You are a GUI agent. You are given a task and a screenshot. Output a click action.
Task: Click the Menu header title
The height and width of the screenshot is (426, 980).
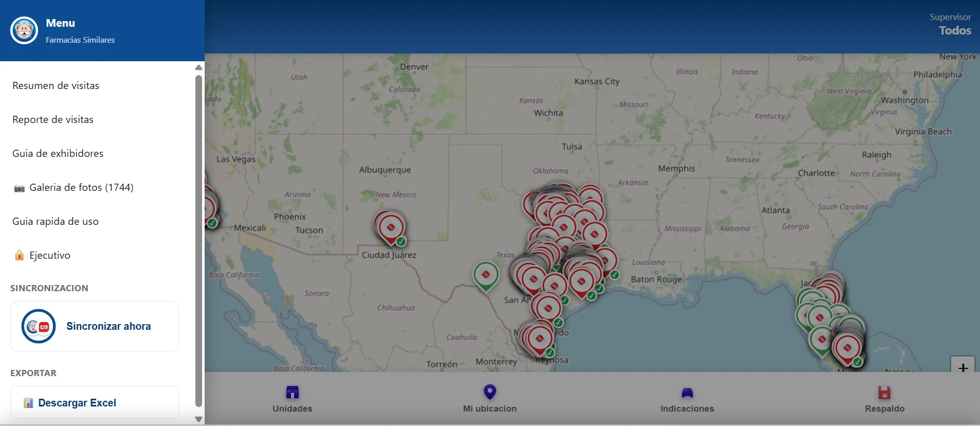(60, 23)
